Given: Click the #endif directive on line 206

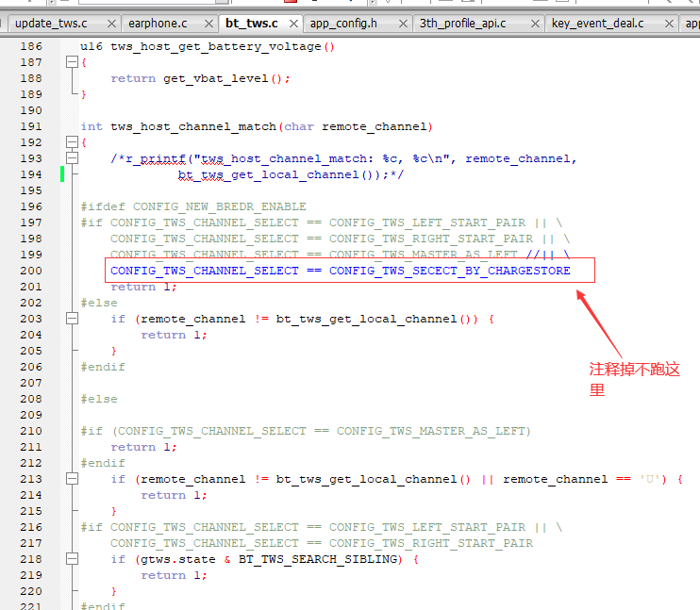Looking at the screenshot, I should 103,367.
